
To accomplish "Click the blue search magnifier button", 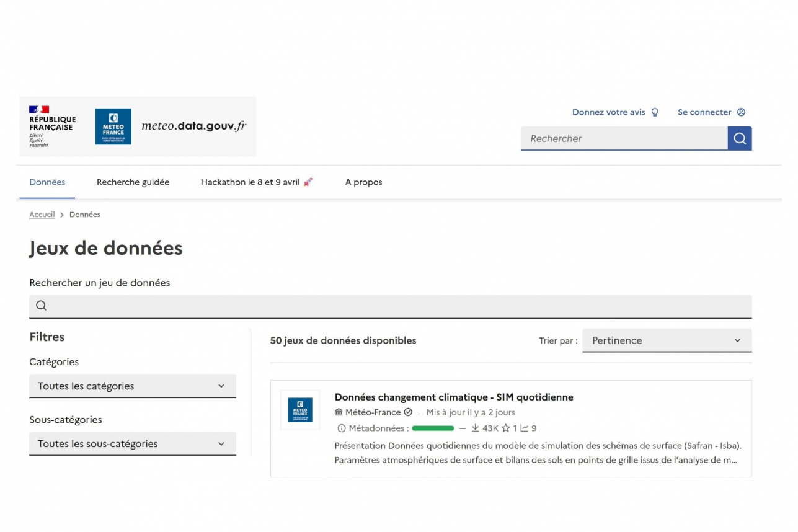I will [739, 138].
